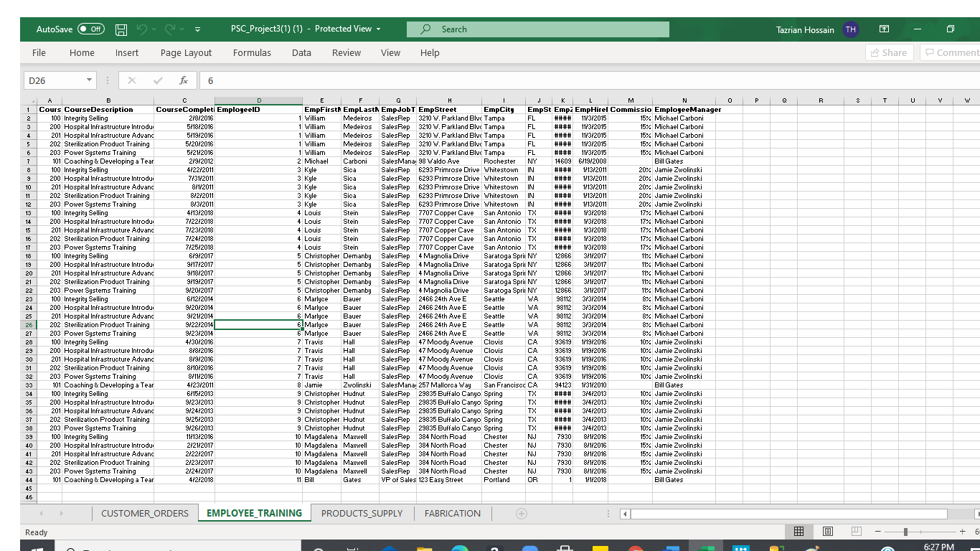Switch to the Home tab
Viewport: 980px width, 551px height.
coord(82,52)
